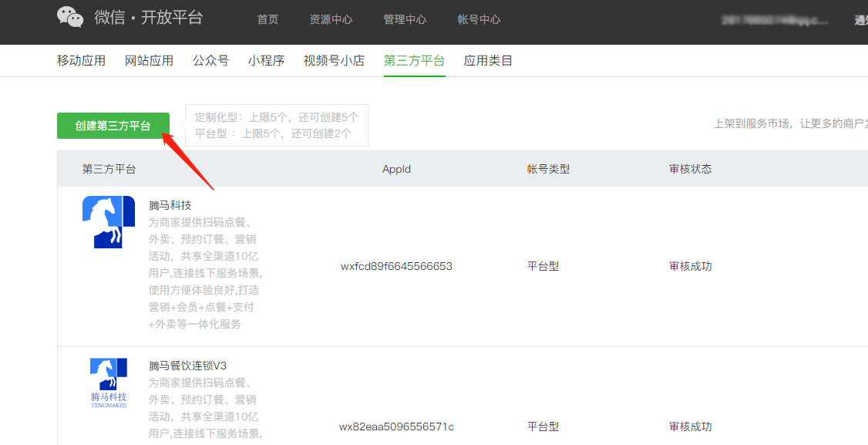Image resolution: width=868 pixels, height=445 pixels.
Task: Switch to the 视频号小店 tab
Action: coord(335,60)
